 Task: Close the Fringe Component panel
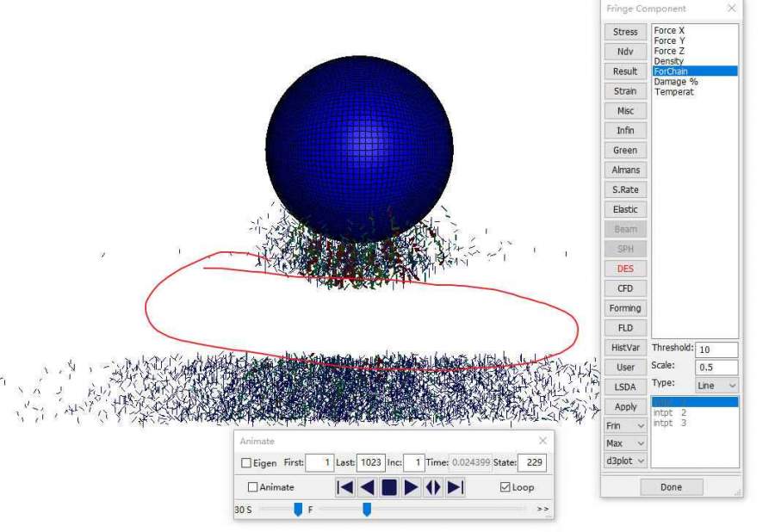point(731,9)
